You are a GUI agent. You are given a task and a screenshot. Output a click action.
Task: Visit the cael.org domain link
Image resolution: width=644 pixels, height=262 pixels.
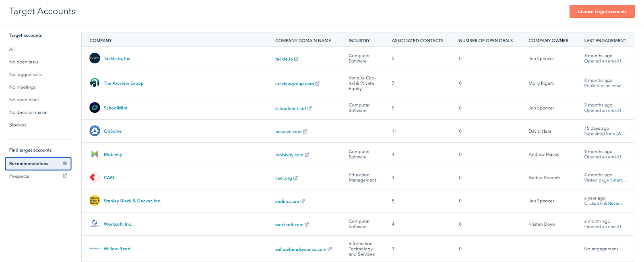pos(283,178)
